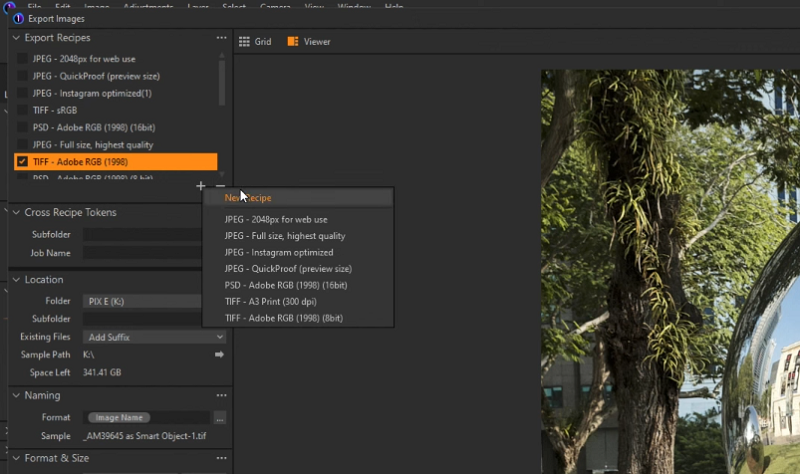Collapse the Export Recipes section
800x474 pixels.
click(x=16, y=38)
